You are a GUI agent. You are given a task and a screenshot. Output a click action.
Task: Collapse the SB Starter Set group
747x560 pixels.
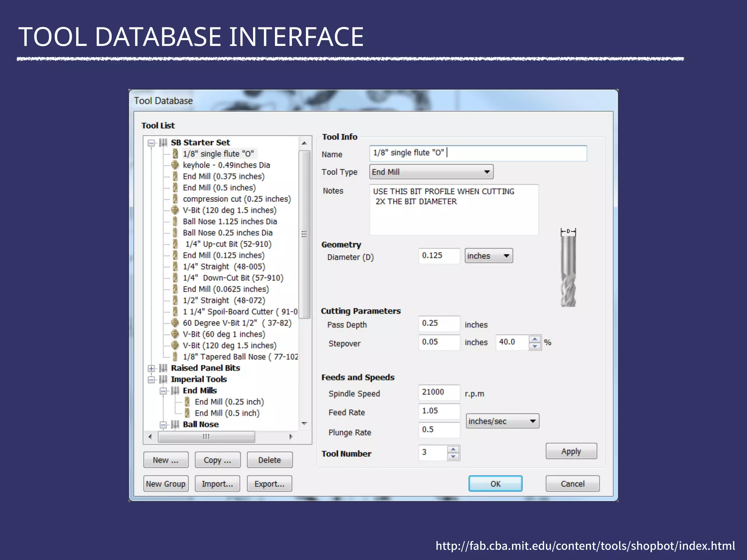coord(151,143)
